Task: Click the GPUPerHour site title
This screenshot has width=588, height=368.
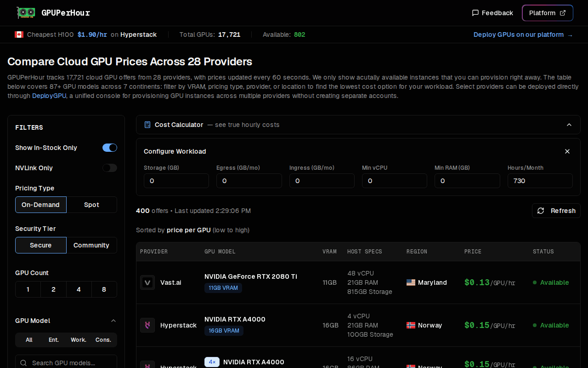Action: click(x=66, y=13)
